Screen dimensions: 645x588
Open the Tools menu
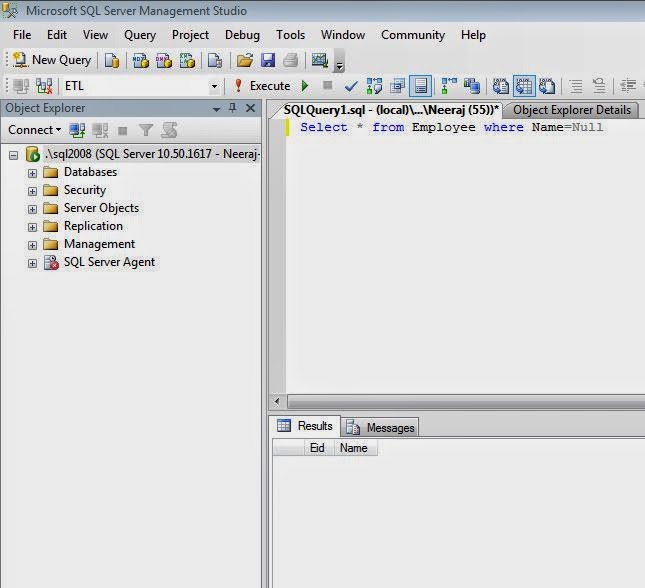[x=290, y=35]
